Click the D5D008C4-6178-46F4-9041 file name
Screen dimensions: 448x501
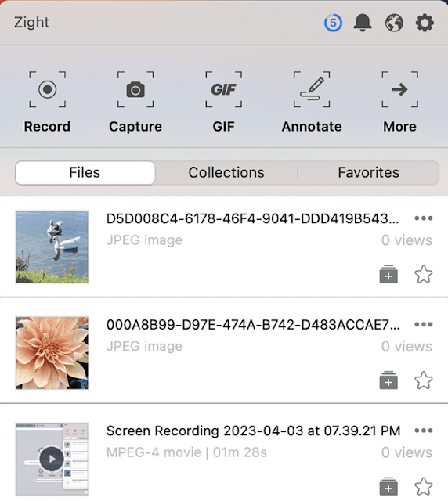pyautogui.click(x=253, y=219)
